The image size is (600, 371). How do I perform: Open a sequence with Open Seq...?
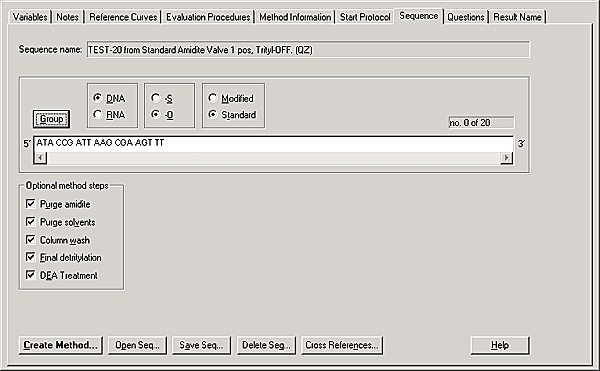tap(137, 345)
